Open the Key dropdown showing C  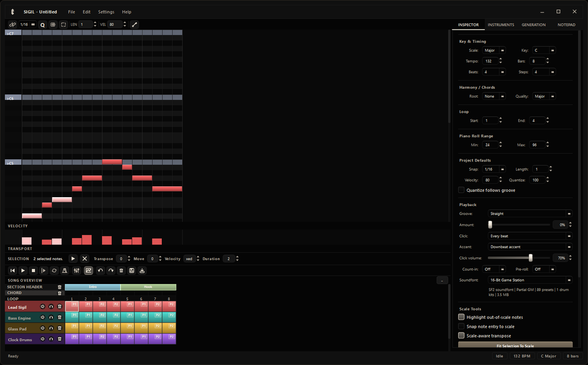click(x=544, y=50)
